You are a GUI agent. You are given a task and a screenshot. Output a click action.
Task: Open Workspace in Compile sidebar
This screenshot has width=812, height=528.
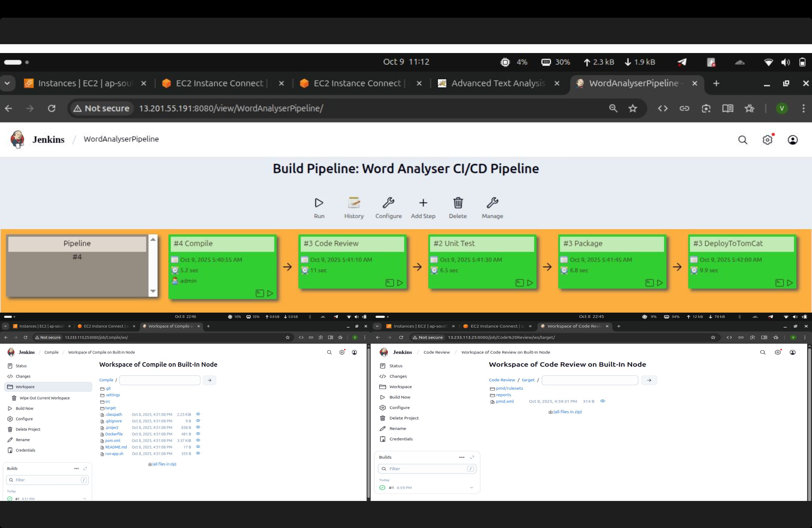point(48,387)
